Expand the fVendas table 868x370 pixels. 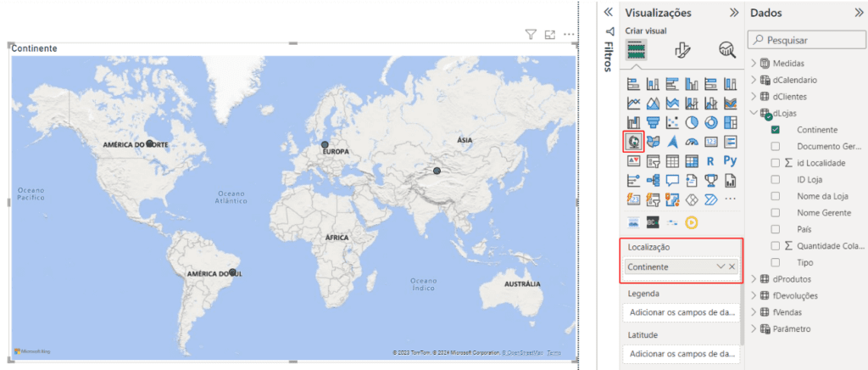coord(754,311)
